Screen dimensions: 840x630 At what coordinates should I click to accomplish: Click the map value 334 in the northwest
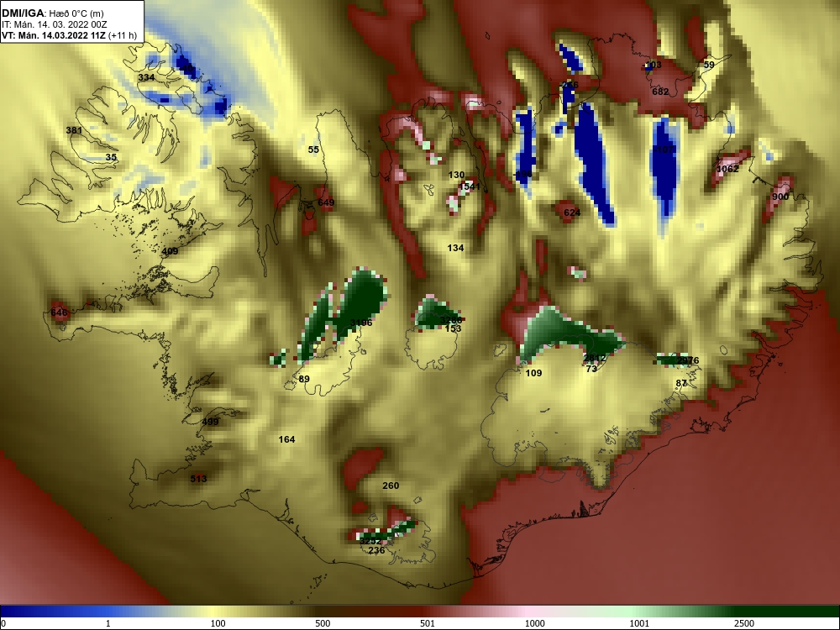tap(146, 77)
